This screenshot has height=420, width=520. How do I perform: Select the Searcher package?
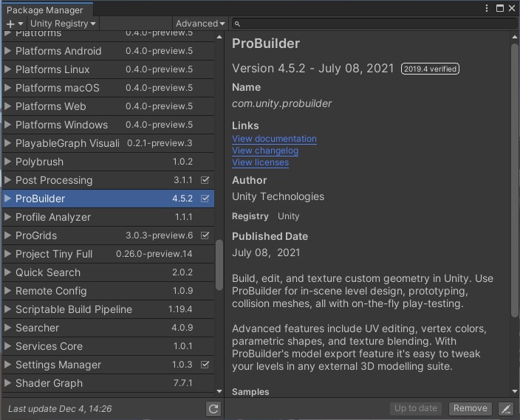[108, 328]
